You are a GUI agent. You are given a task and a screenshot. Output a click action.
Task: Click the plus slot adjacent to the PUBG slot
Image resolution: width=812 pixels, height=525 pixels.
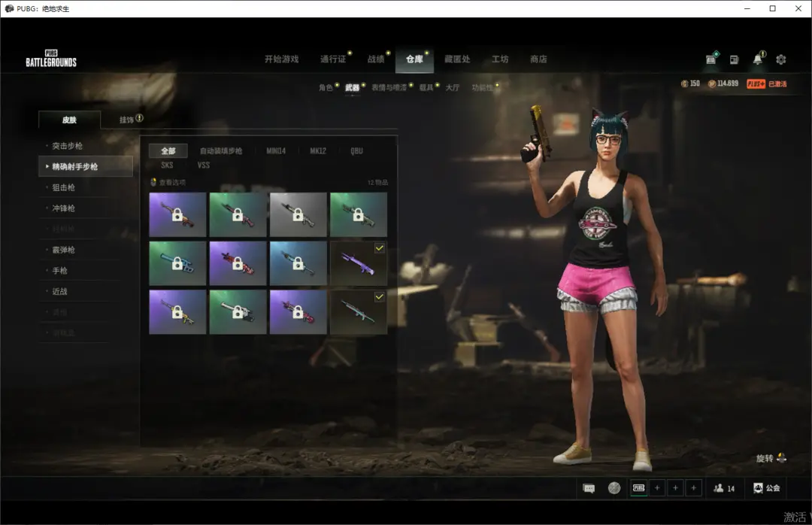pyautogui.click(x=657, y=487)
